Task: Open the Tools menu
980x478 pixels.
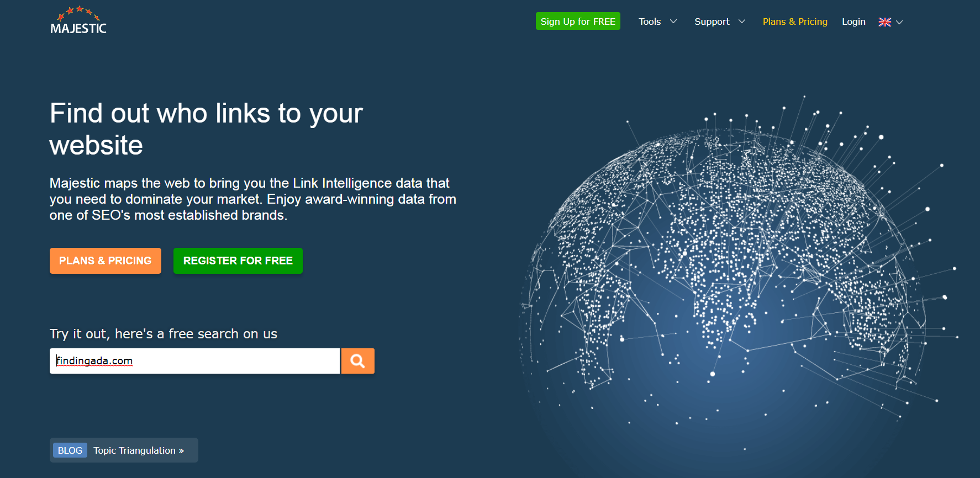Action: (x=650, y=22)
